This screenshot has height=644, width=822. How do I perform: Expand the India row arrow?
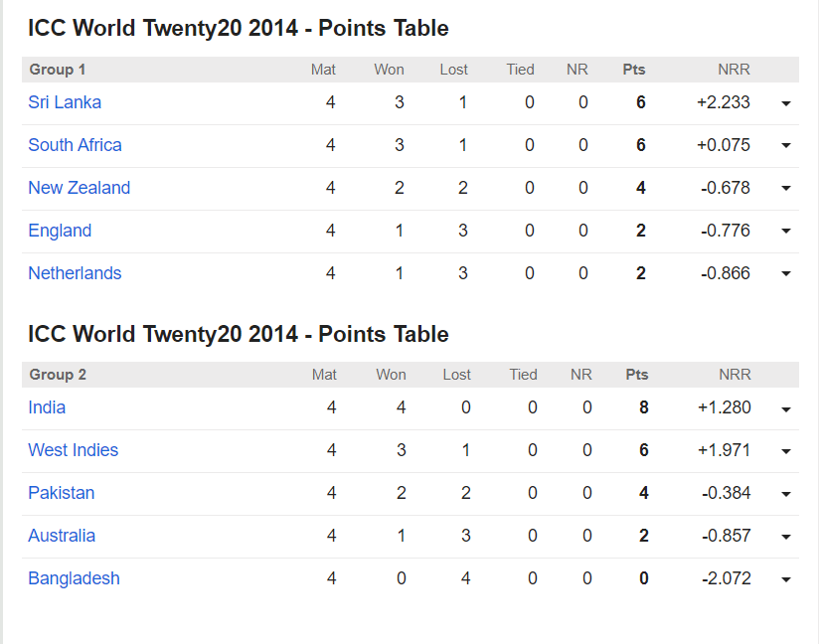pos(785,408)
